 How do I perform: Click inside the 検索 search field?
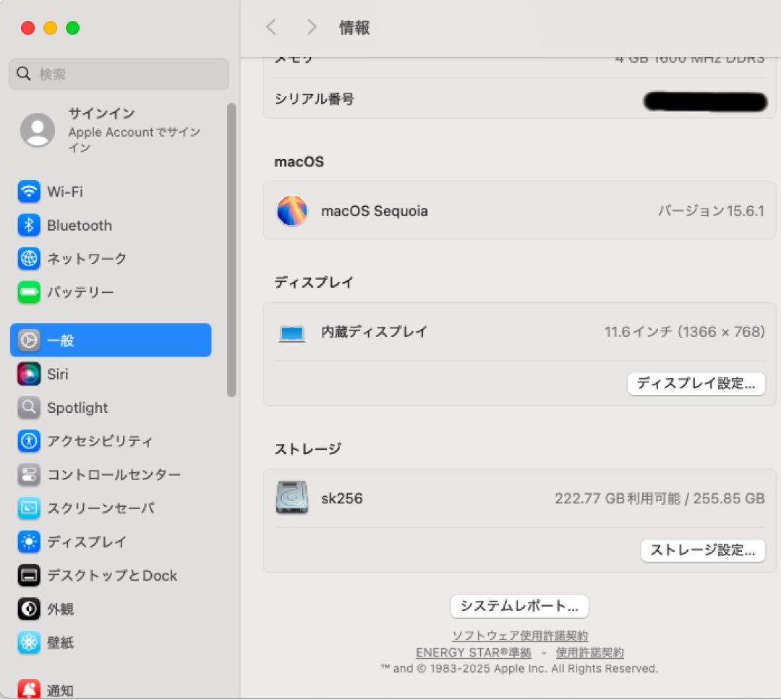point(118,74)
